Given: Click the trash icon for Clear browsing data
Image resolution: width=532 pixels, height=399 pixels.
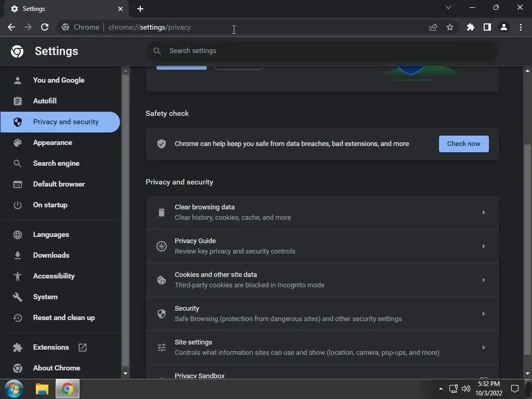Looking at the screenshot, I should click(162, 212).
